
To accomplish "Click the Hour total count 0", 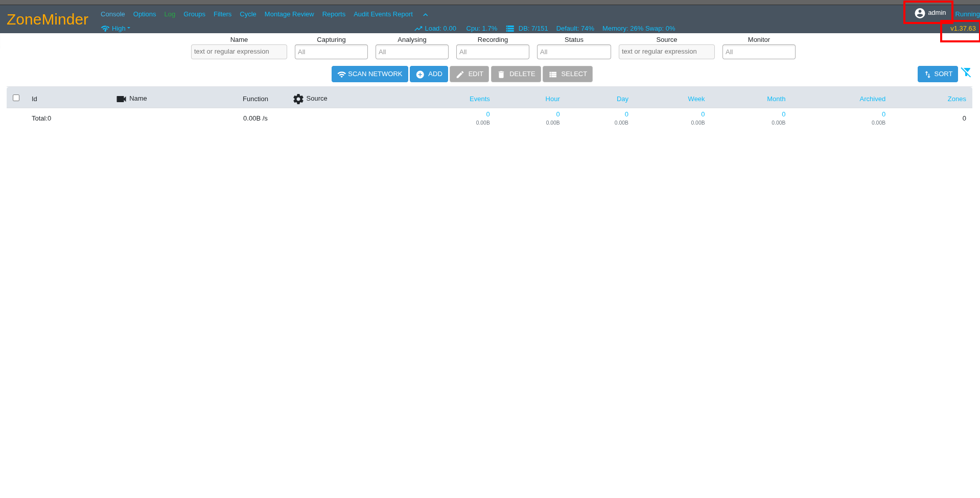I will (x=558, y=114).
